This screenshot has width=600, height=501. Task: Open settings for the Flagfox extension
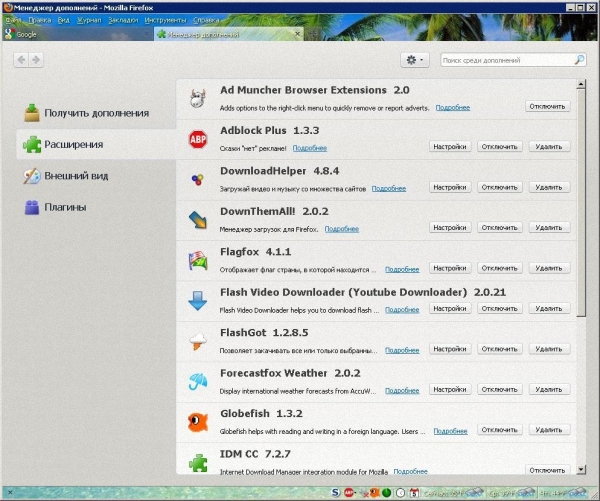coord(450,268)
